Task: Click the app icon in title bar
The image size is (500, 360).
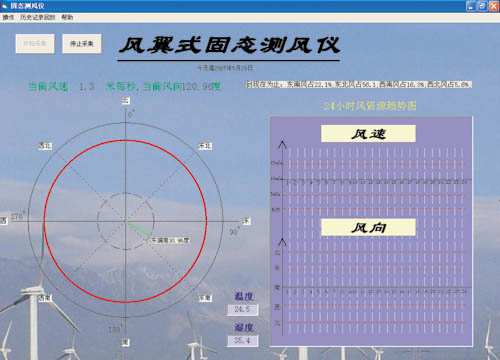Action: pyautogui.click(x=5, y=6)
